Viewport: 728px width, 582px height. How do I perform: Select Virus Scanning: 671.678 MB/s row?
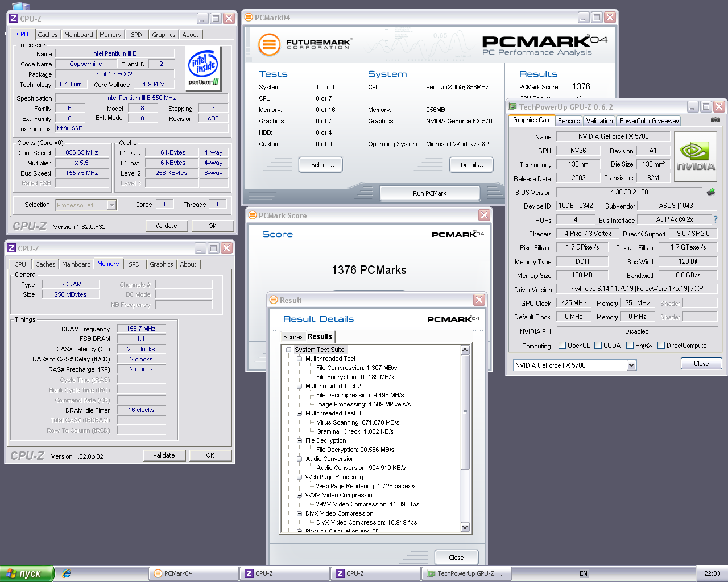point(358,422)
